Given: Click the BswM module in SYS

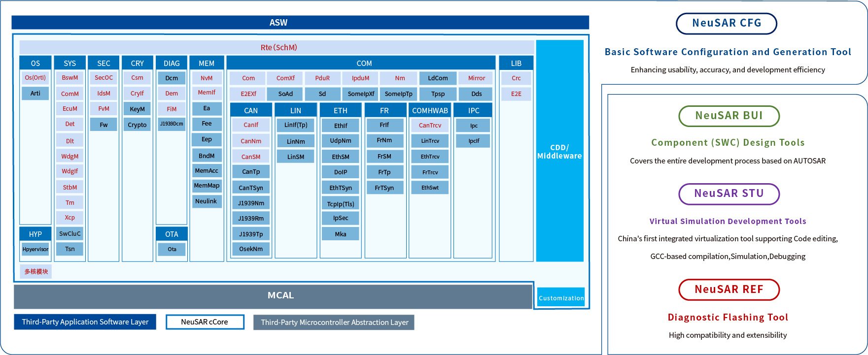Looking at the screenshot, I should [x=70, y=78].
